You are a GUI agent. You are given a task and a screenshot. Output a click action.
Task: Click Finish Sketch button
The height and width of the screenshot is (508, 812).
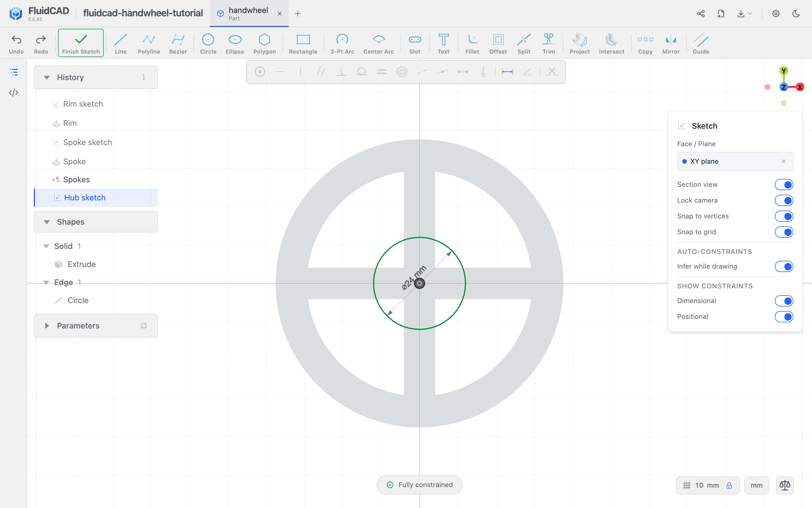[x=81, y=43]
